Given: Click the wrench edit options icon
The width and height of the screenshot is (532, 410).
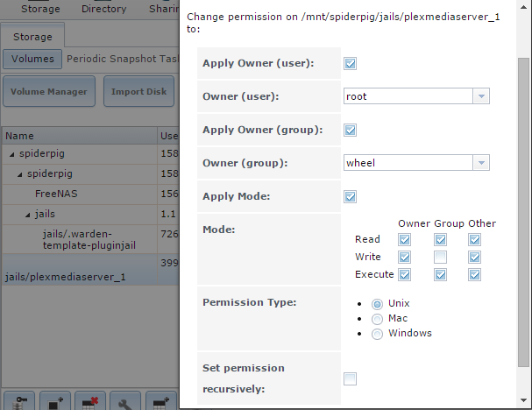Looking at the screenshot, I should pos(124,403).
